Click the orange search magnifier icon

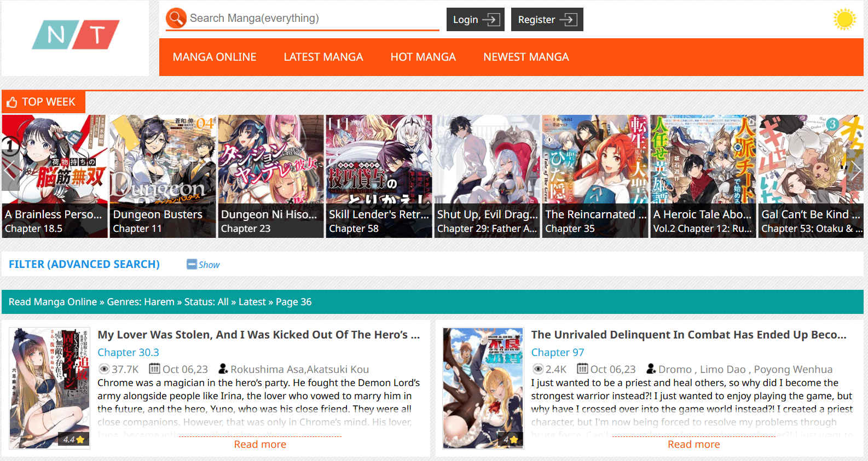point(176,18)
